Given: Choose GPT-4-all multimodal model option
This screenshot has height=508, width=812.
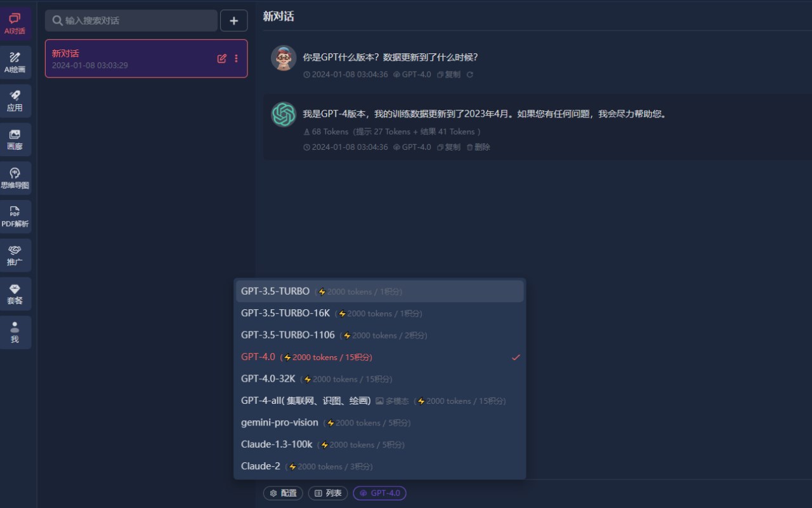Looking at the screenshot, I should [x=379, y=401].
